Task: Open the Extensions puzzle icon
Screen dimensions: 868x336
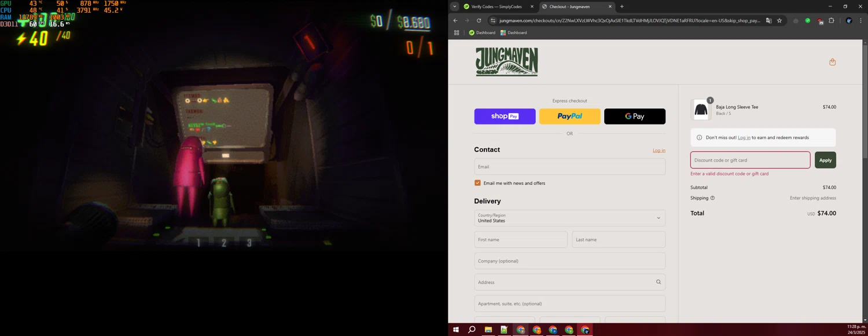Action: coord(832,20)
